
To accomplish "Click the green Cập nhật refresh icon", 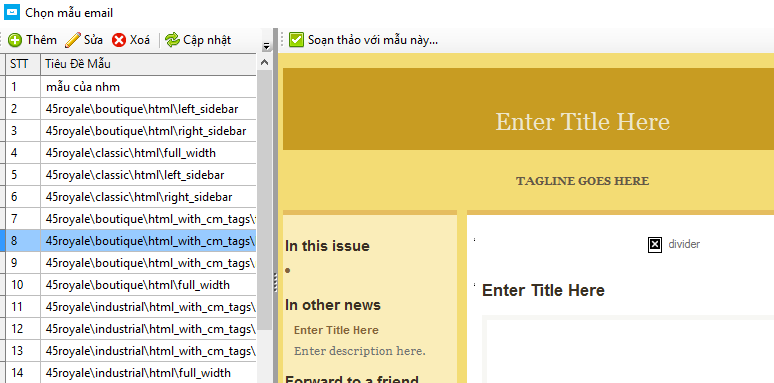I will tap(172, 40).
